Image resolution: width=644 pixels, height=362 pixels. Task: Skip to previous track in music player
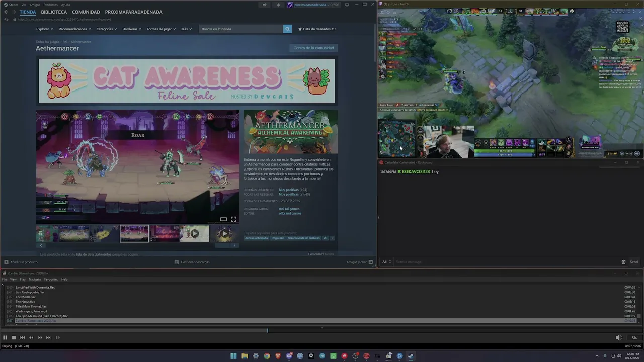(x=22, y=338)
